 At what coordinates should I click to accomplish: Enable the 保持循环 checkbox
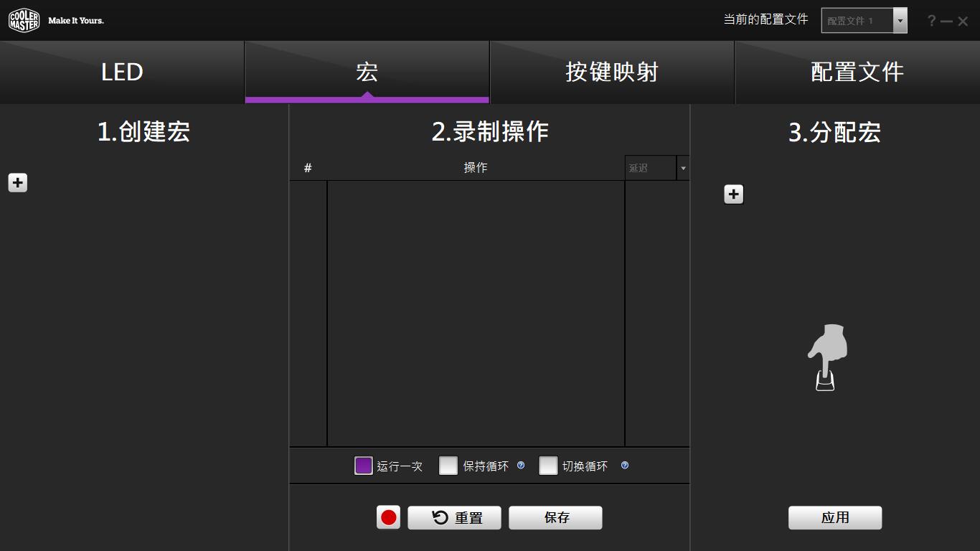coord(448,466)
